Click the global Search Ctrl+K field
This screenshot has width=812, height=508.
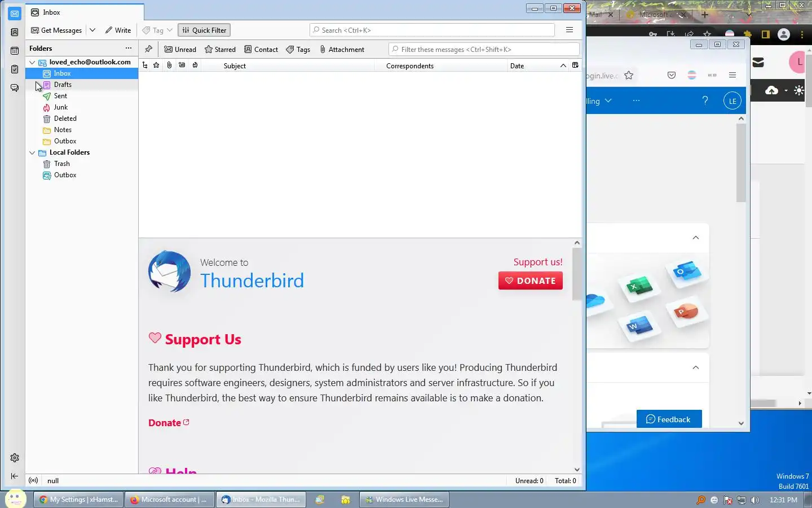coord(432,30)
